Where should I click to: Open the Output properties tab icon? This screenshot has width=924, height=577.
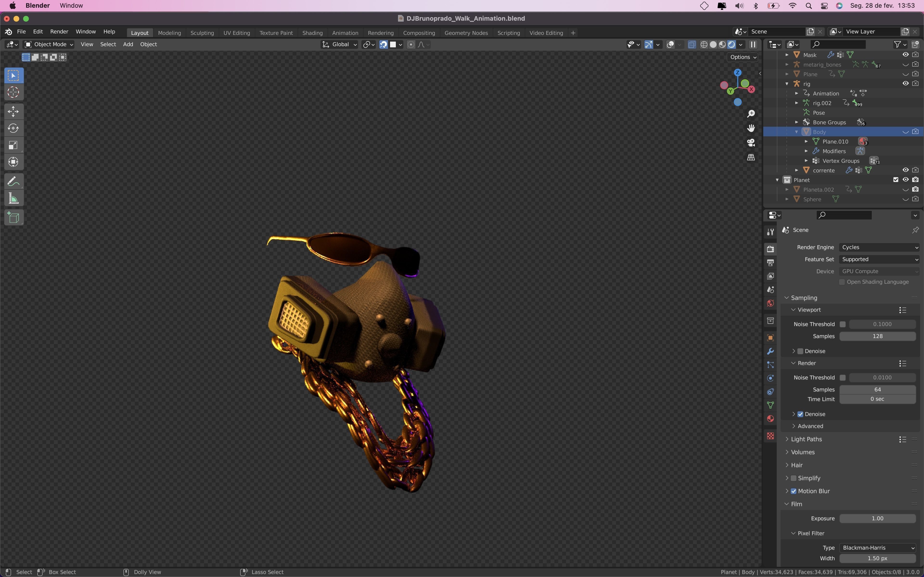770,263
